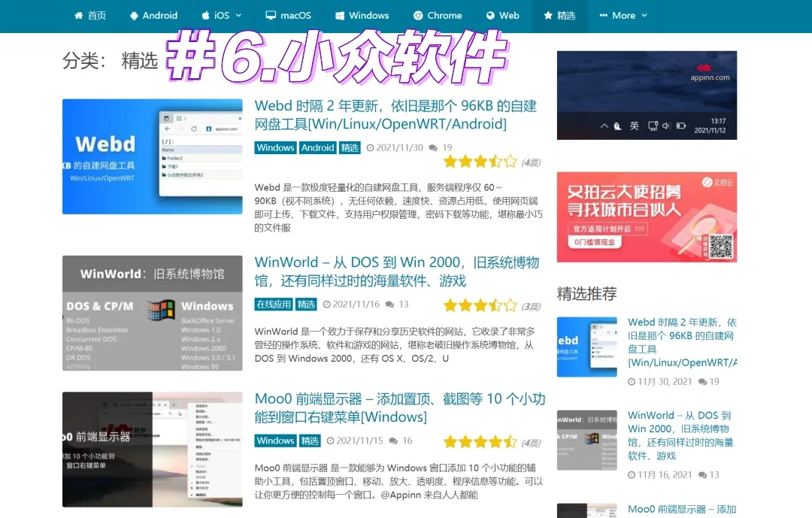
Task: Click Windows tag on Webd article
Action: tap(275, 147)
